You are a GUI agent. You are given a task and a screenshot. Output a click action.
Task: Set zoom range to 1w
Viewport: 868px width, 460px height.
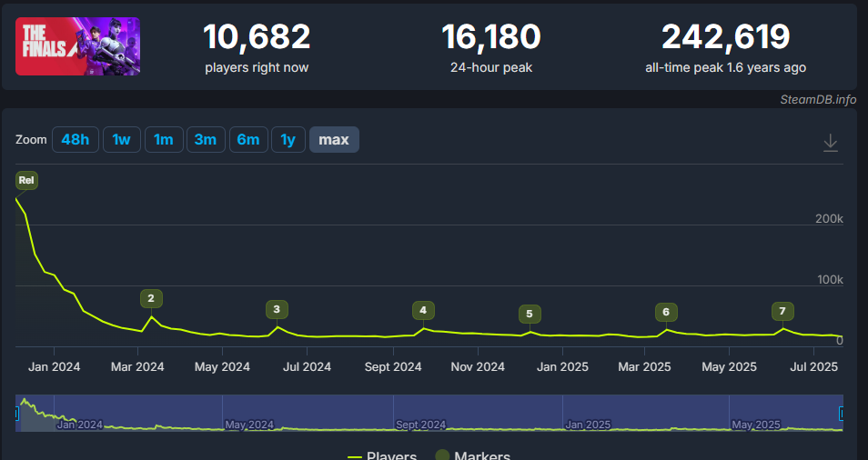121,139
